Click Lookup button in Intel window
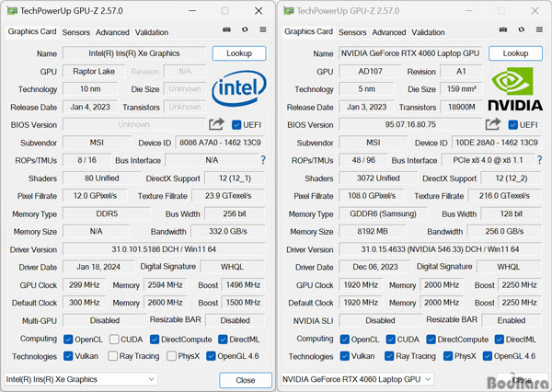552x392 pixels. coord(239,53)
